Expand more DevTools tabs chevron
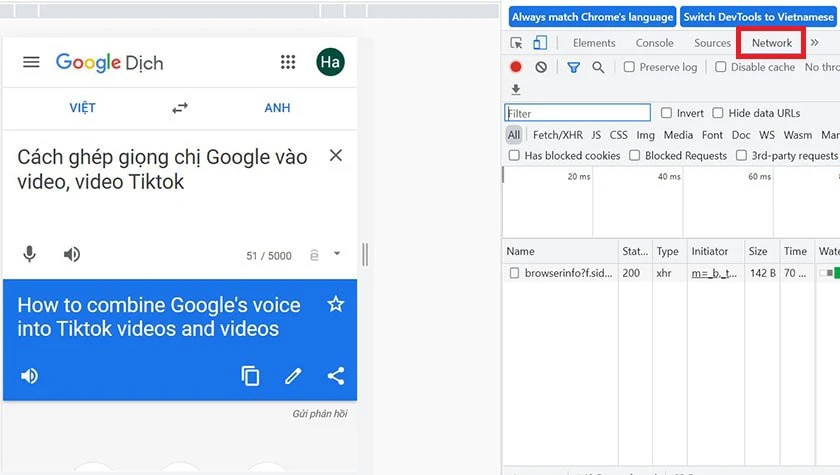Image resolution: width=840 pixels, height=475 pixels. [815, 42]
